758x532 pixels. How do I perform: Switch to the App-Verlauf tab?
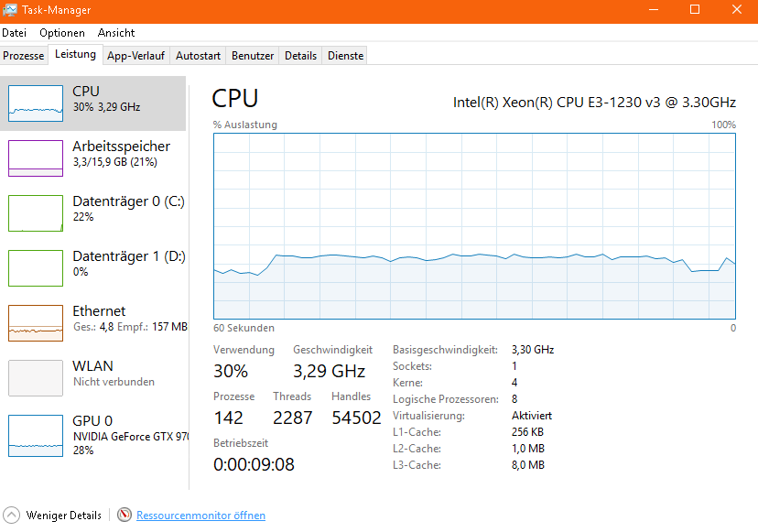(x=135, y=56)
